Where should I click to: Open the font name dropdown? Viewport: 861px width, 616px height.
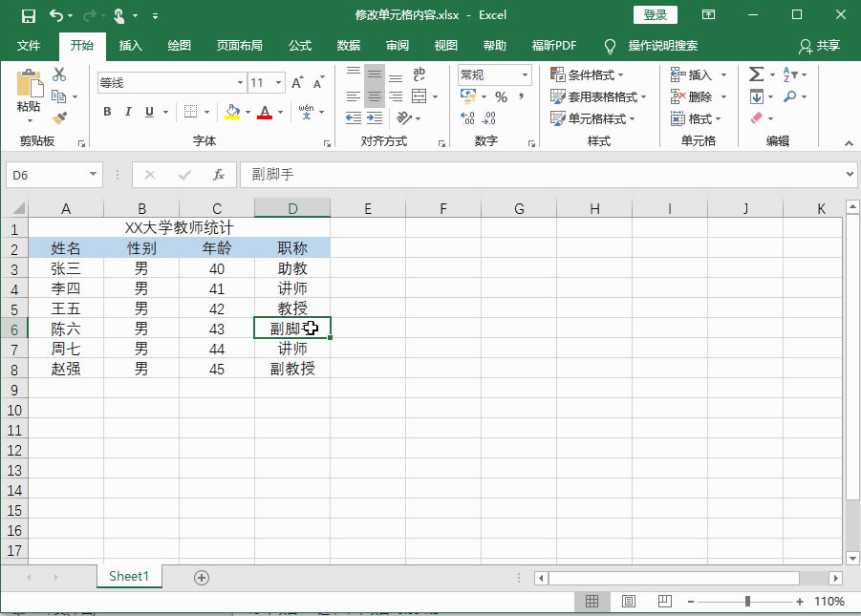[x=240, y=82]
